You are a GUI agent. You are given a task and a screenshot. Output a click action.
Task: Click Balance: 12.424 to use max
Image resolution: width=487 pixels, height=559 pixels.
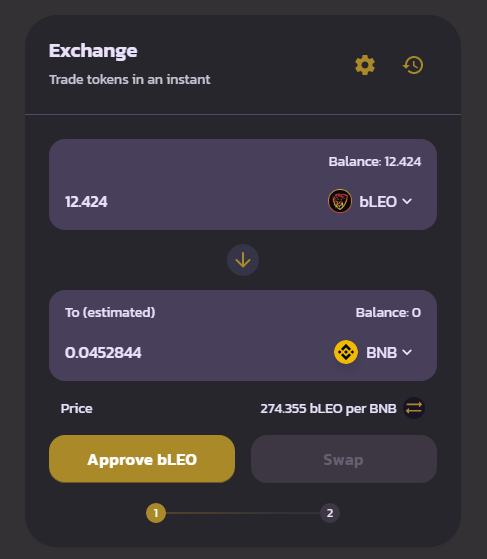click(x=375, y=161)
